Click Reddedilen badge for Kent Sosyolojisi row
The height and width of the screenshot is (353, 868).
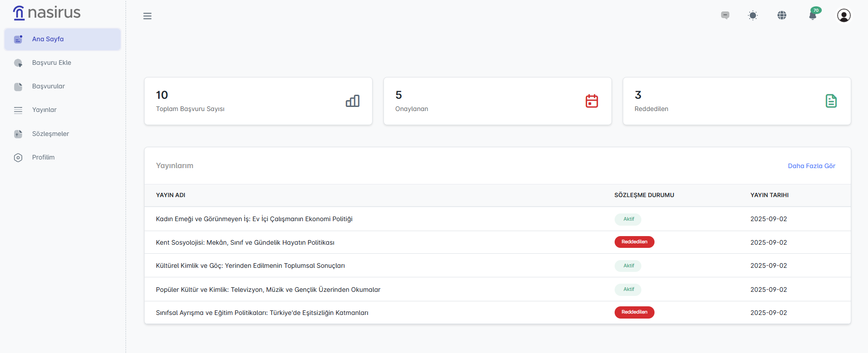(x=634, y=242)
